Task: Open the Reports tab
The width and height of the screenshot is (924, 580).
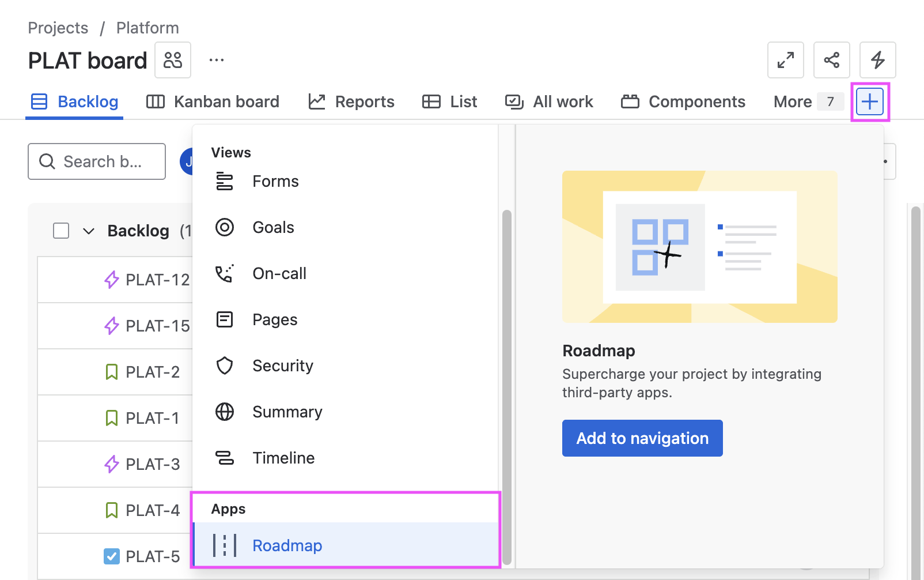Action: (x=351, y=102)
